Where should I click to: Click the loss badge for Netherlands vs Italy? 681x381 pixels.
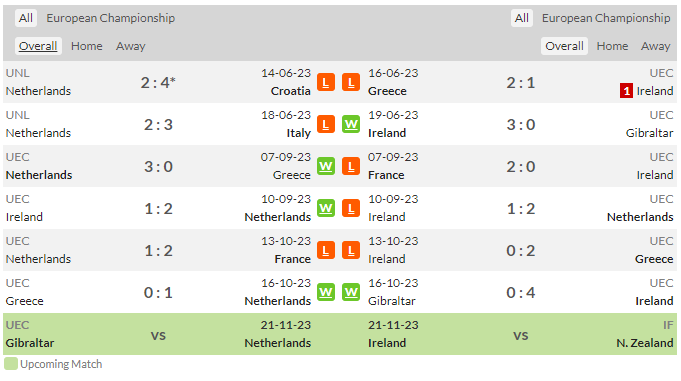(x=326, y=124)
